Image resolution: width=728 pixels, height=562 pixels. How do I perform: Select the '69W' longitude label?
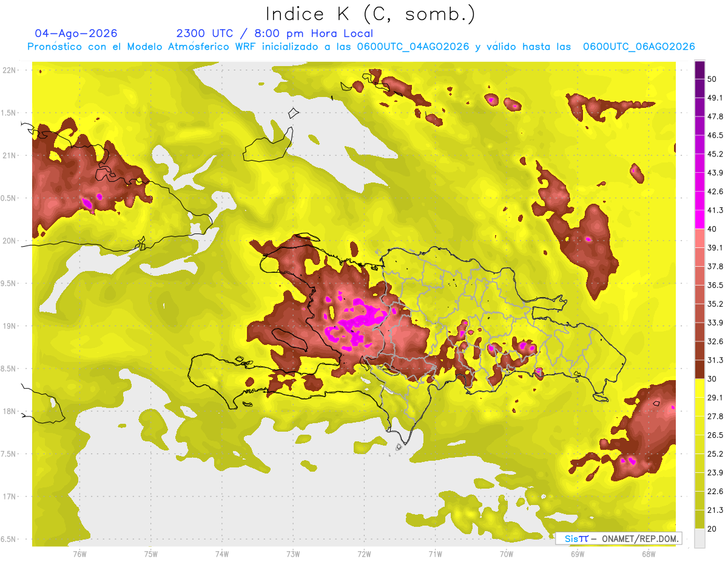tap(578, 554)
